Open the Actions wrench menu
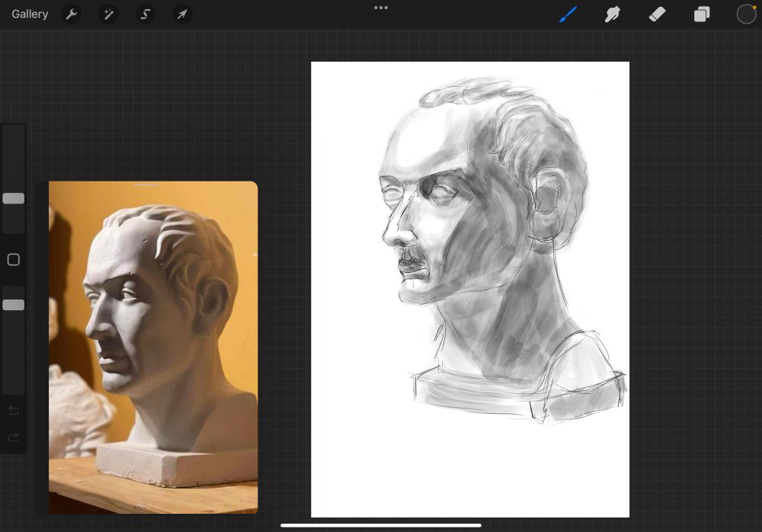 pos(72,14)
